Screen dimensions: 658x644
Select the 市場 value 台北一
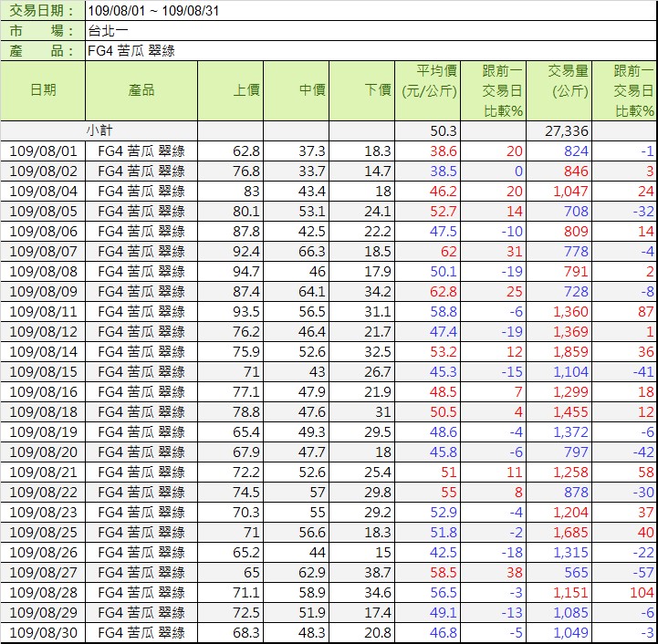110,31
